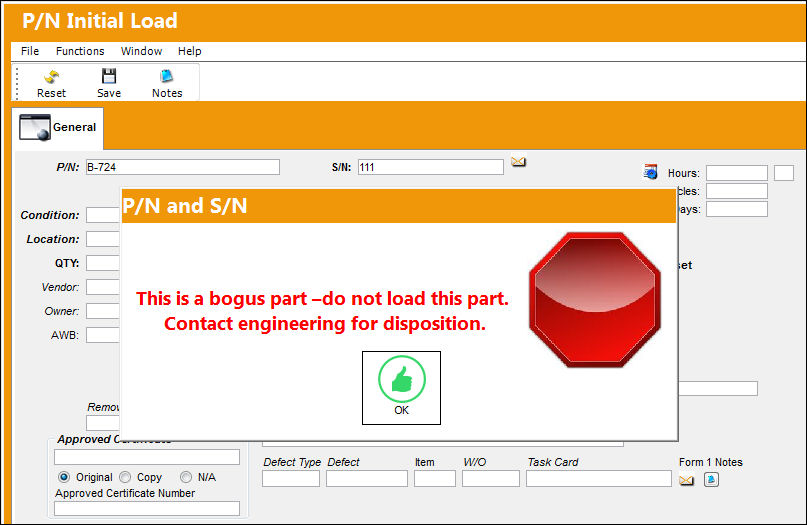Click the Task Card input field
The image size is (807, 525).
click(599, 479)
